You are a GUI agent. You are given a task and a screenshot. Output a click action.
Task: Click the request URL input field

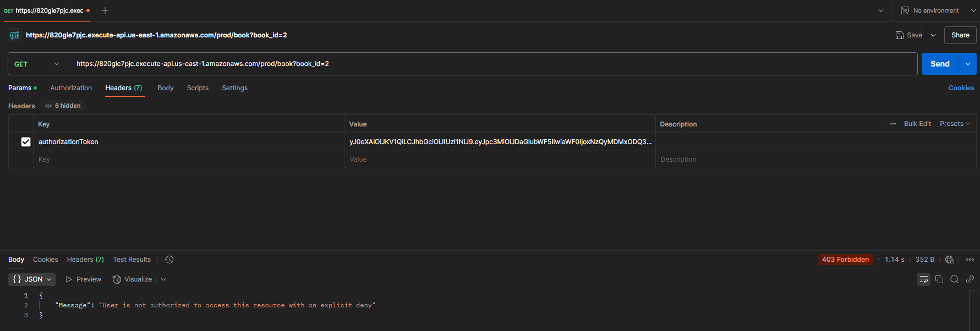[x=492, y=64]
